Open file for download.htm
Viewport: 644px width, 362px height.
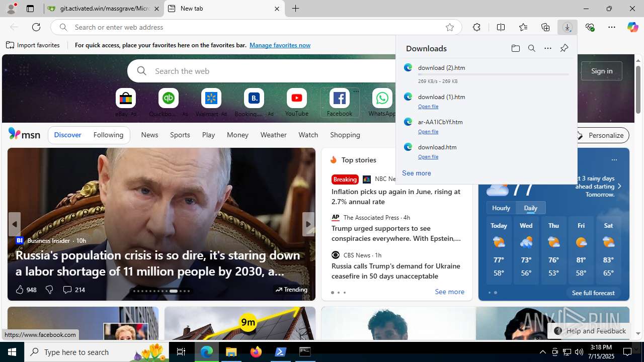(x=428, y=157)
